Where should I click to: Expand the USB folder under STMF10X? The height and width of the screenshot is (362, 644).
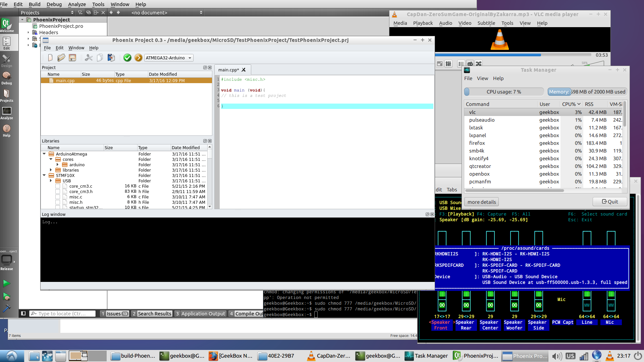click(x=51, y=181)
